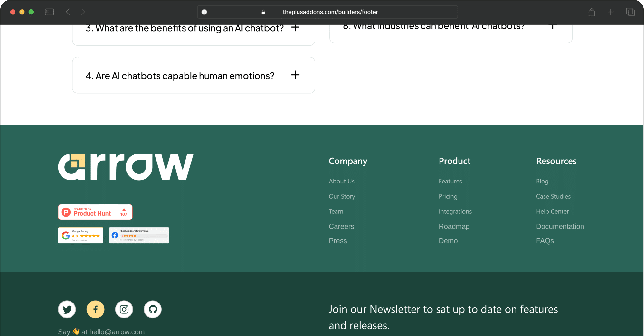Click the Safari share icon
Image resolution: width=644 pixels, height=336 pixels.
pos(592,12)
